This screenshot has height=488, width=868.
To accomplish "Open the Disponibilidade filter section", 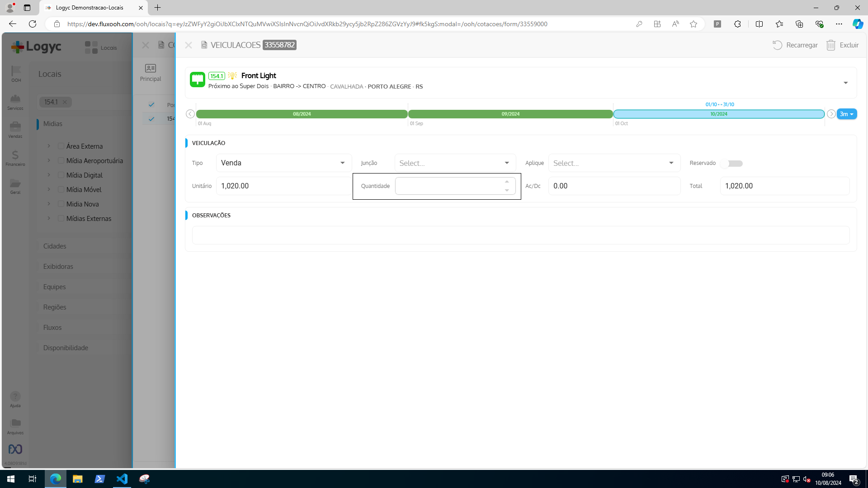I will (x=66, y=348).
